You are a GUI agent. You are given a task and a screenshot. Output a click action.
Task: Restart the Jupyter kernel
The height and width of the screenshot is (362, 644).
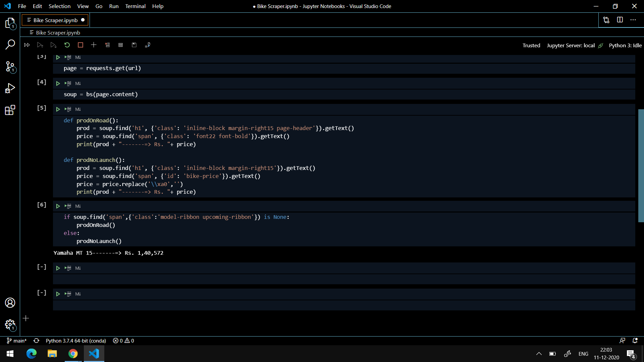[67, 45]
